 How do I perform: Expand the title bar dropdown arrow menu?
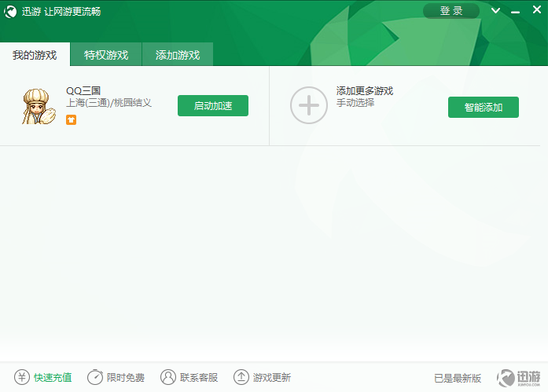(495, 11)
